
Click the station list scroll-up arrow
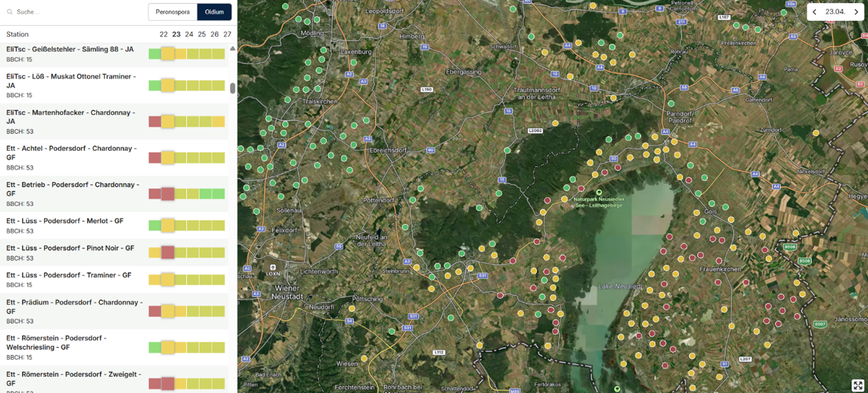[232, 48]
